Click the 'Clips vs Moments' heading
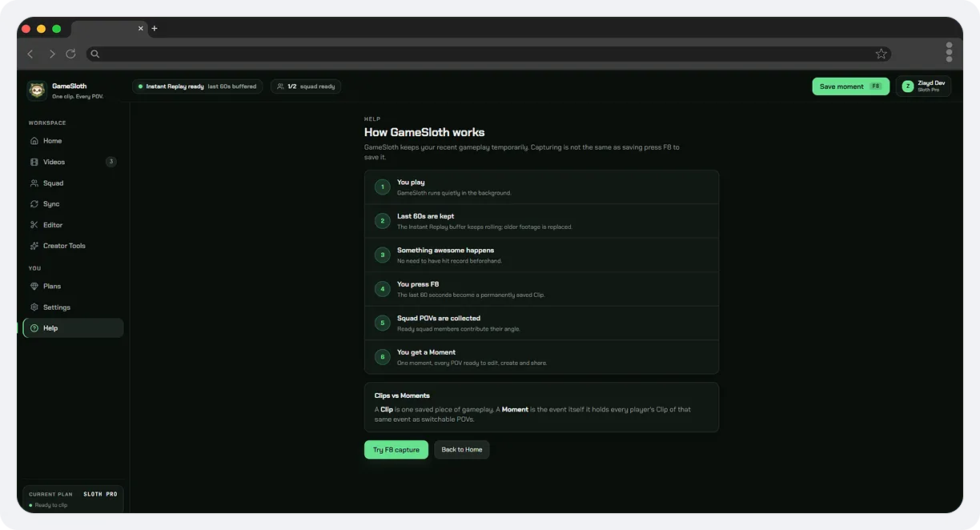Image resolution: width=980 pixels, height=530 pixels. click(402, 395)
